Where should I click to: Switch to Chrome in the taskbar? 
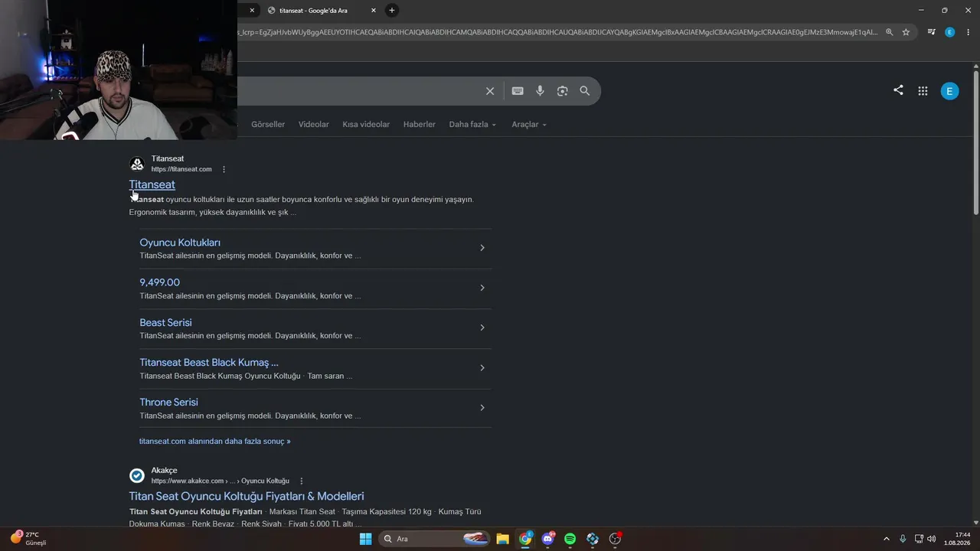click(525, 539)
